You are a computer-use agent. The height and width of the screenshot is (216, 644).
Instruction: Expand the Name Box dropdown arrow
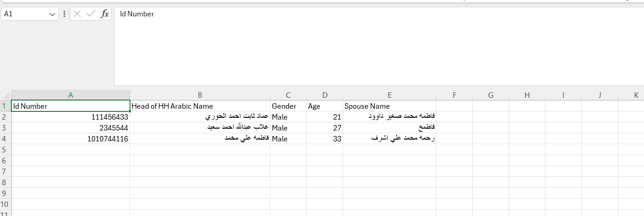[52, 14]
